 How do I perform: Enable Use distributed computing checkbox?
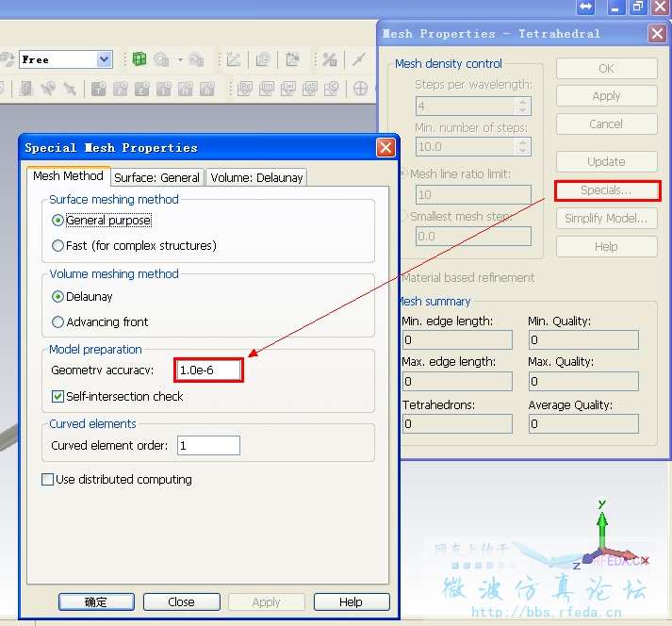[x=47, y=479]
